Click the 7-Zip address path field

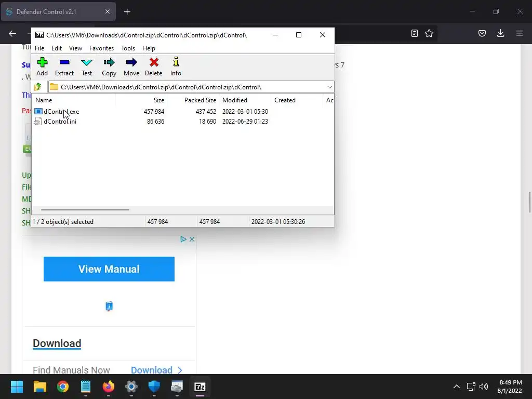pos(191,87)
